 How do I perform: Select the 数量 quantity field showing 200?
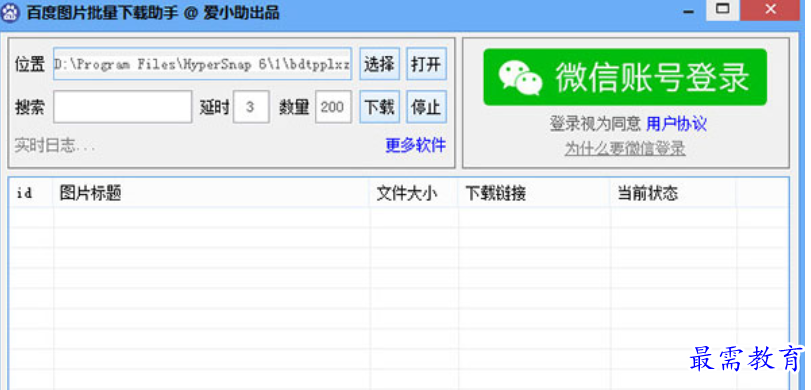333,107
